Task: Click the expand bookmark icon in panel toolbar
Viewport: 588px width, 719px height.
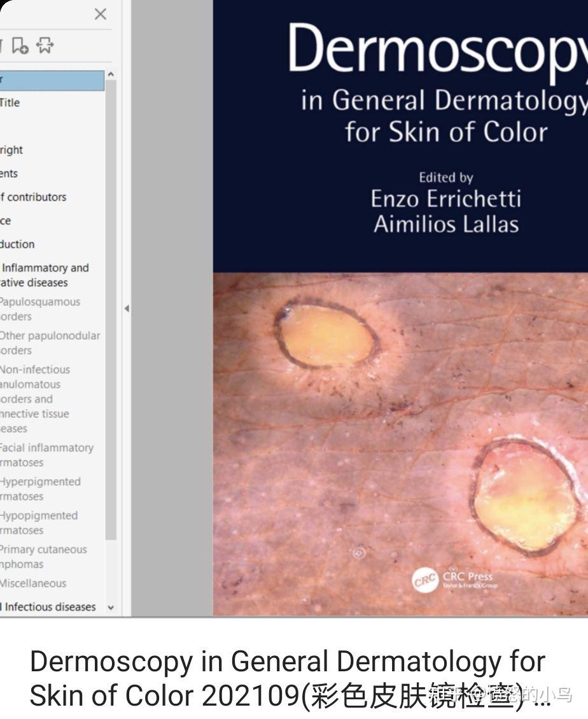Action: tap(44, 45)
